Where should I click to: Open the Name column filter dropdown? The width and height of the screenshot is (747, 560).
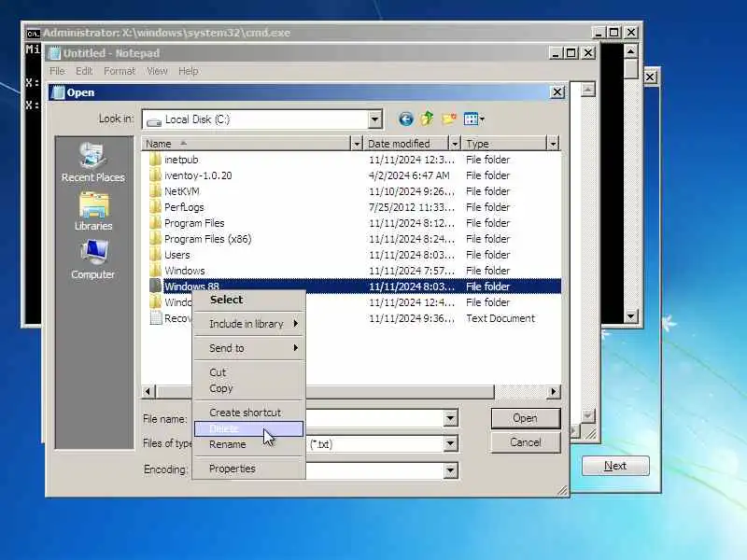(357, 144)
